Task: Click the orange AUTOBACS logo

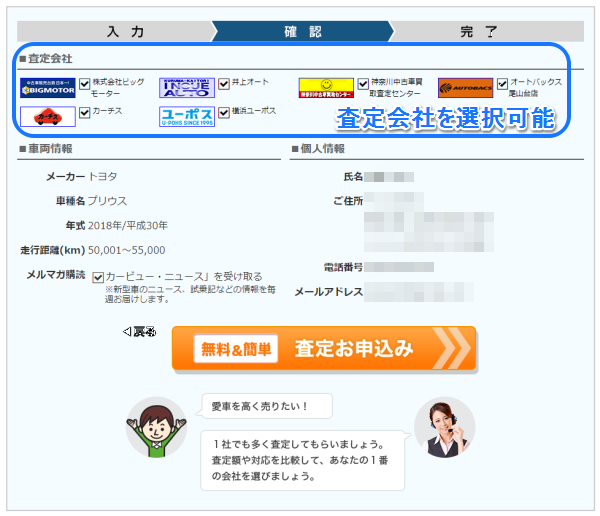Action: (465, 88)
